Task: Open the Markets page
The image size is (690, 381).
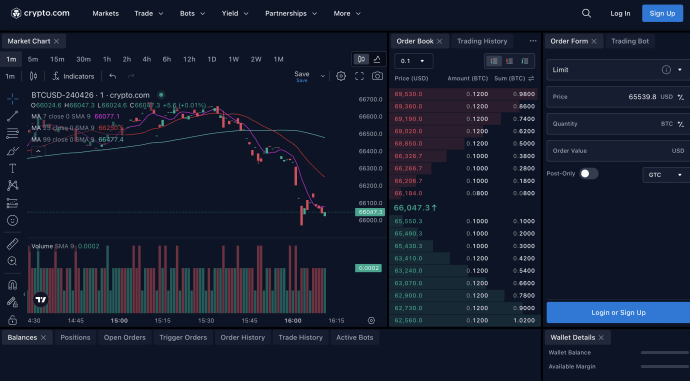Action: click(x=106, y=13)
